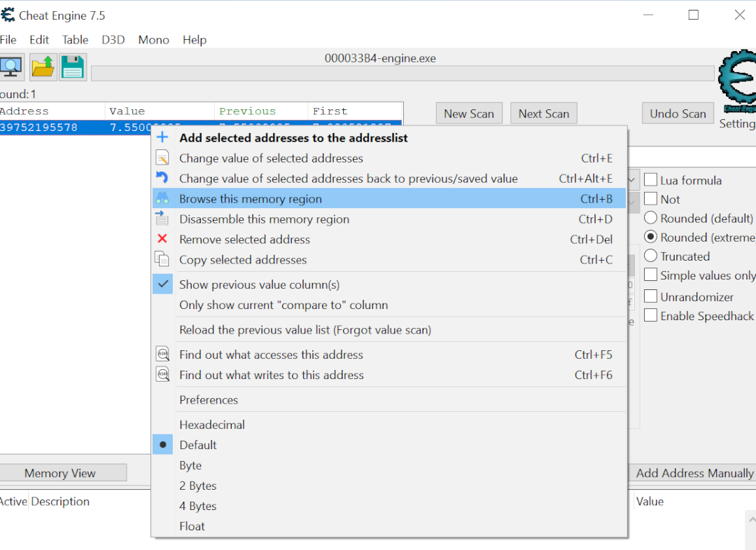Click the open file folder icon
The height and width of the screenshot is (550, 756).
pos(43,67)
